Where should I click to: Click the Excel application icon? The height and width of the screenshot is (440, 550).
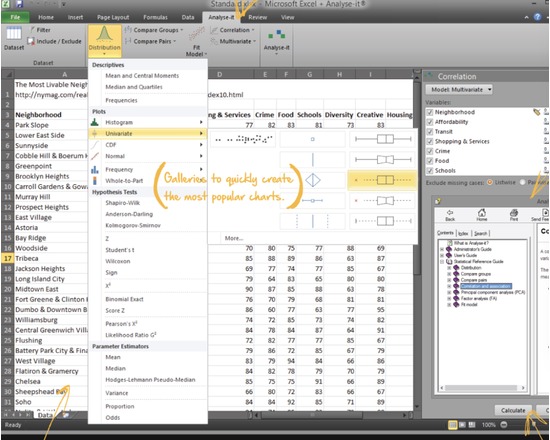[x=6, y=4]
